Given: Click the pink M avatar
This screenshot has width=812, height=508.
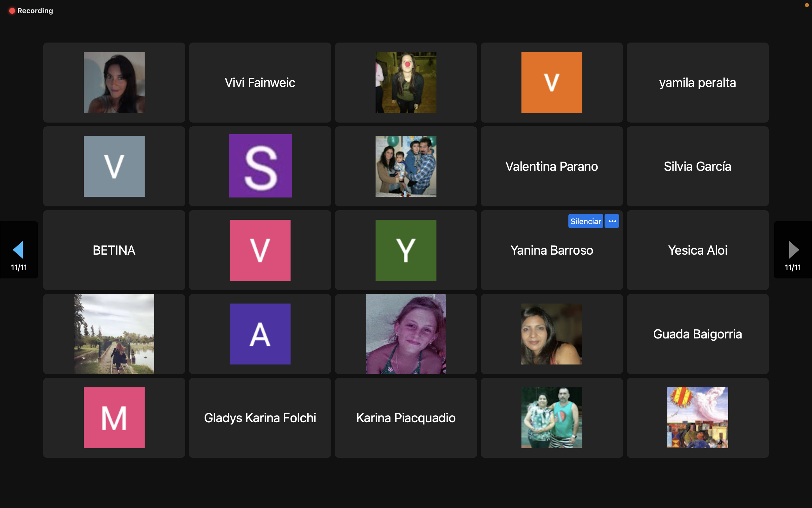Looking at the screenshot, I should tap(114, 418).
